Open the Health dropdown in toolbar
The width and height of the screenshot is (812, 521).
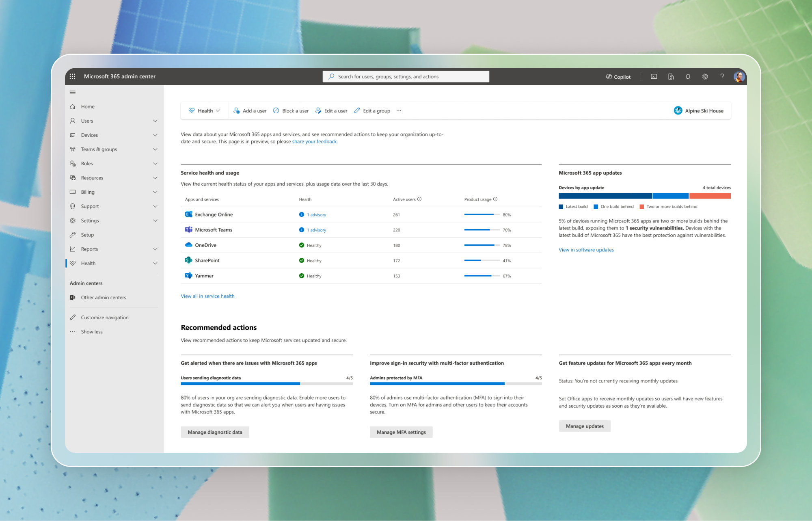[205, 110]
